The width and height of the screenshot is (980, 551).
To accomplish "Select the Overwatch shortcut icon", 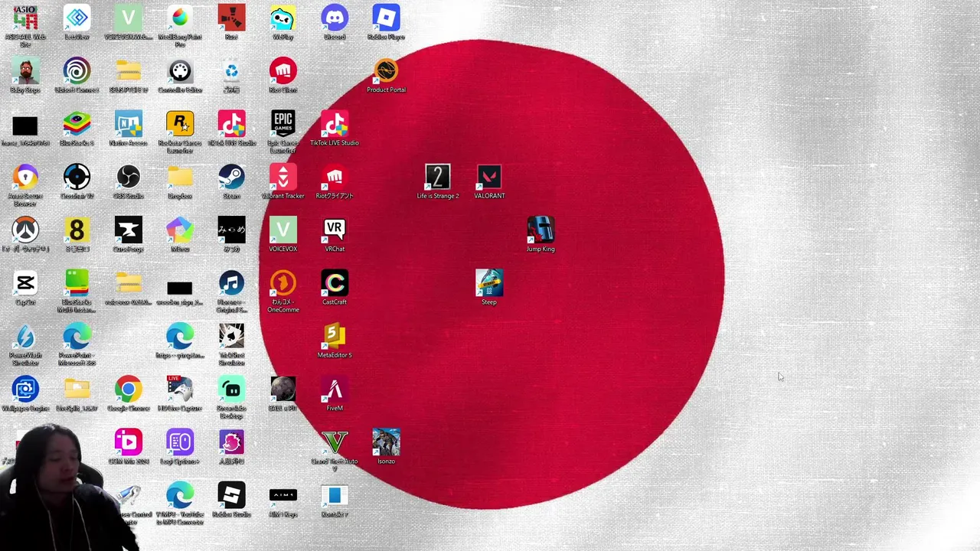I will pyautogui.click(x=25, y=230).
